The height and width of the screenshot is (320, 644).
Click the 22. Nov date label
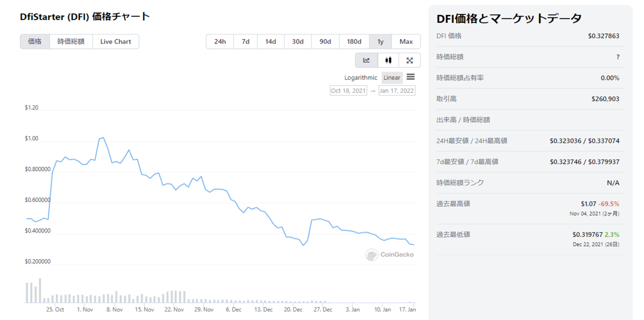click(174, 309)
